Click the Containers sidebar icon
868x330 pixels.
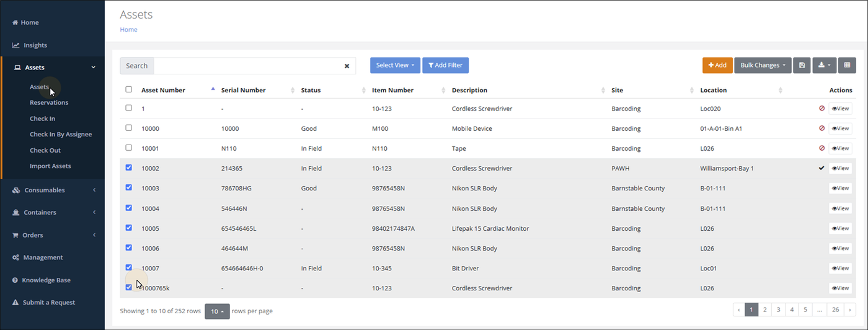(x=15, y=213)
